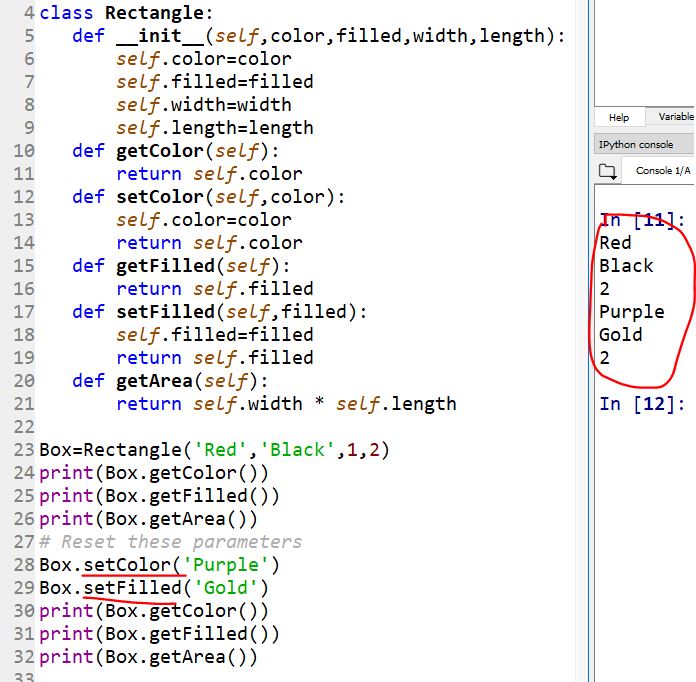Image resolution: width=696 pixels, height=682 pixels.
Task: Click the last print(Box.getArea()) line
Action: point(148,657)
